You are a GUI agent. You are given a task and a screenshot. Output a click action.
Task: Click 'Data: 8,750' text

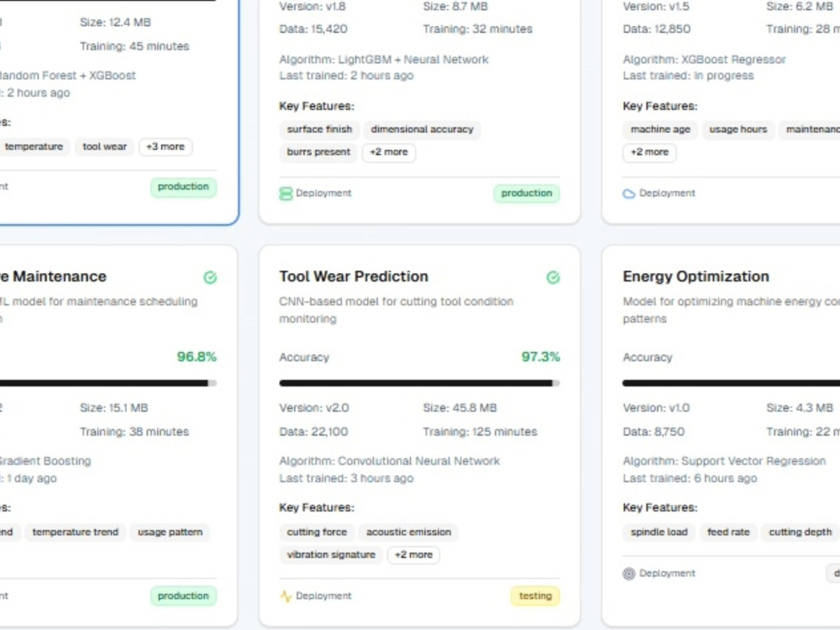pyautogui.click(x=654, y=432)
